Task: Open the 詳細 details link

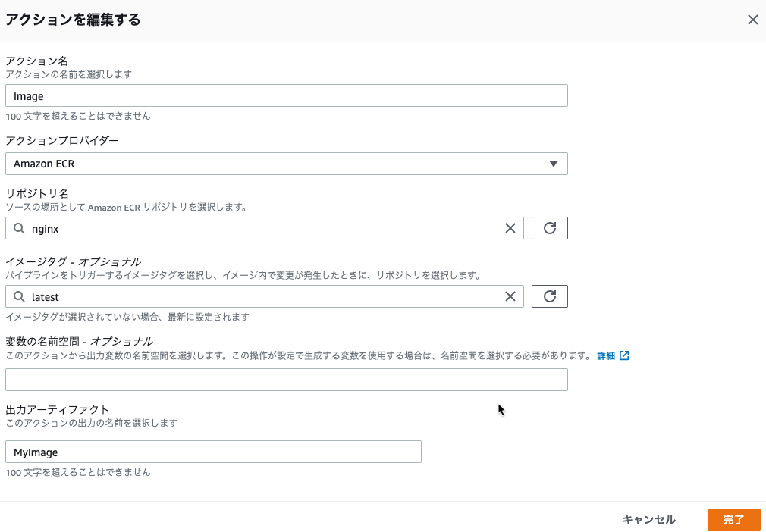Action: pos(606,356)
